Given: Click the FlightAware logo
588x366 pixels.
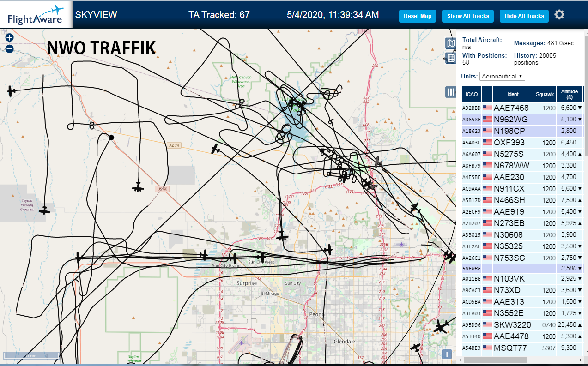Looking at the screenshot, I should tap(36, 15).
